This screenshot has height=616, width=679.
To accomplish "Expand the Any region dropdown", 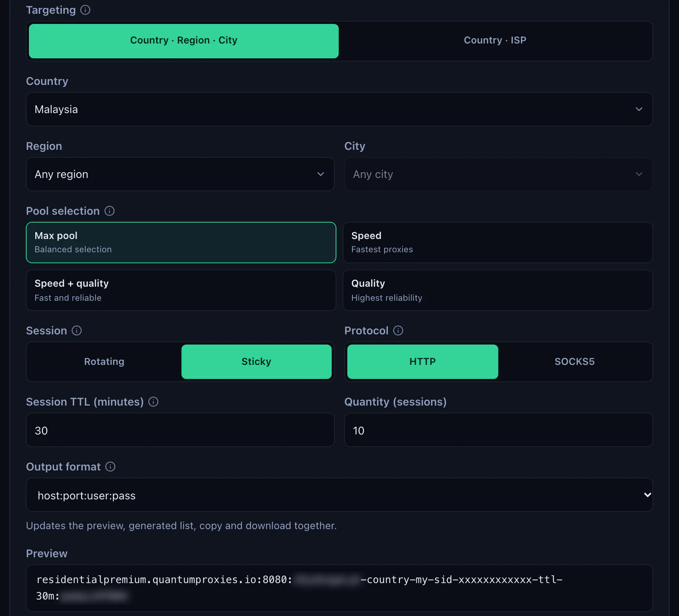I will click(x=180, y=174).
